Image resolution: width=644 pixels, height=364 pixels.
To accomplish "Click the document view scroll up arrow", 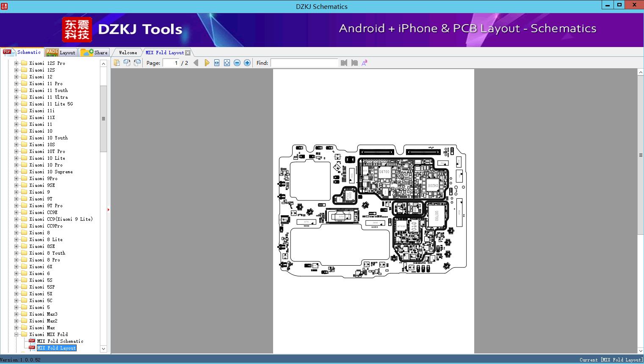I will [641, 72].
